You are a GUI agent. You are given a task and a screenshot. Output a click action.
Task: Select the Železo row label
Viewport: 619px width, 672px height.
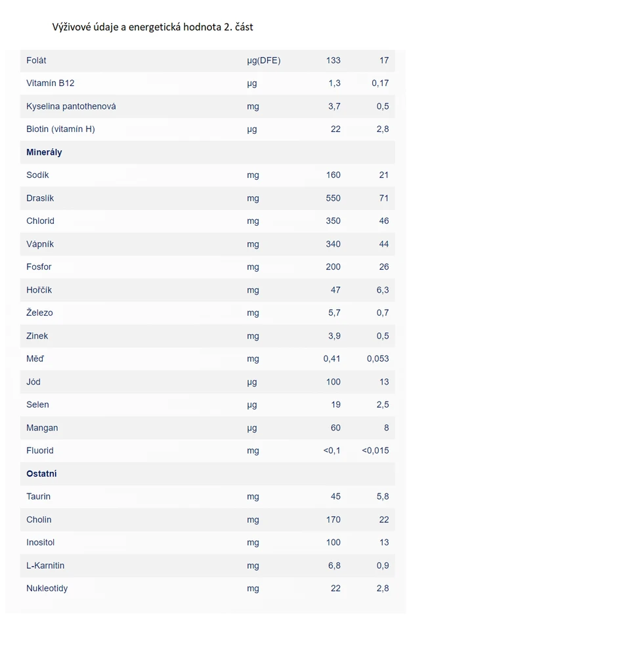click(x=39, y=312)
